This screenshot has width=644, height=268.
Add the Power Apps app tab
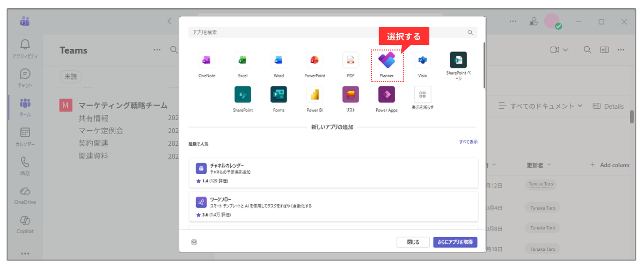click(x=386, y=99)
